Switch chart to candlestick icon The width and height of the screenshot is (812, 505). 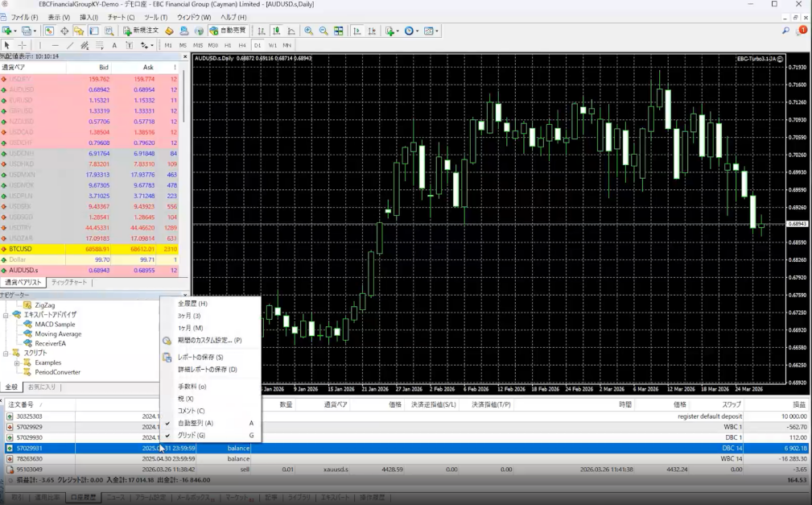pyautogui.click(x=277, y=31)
